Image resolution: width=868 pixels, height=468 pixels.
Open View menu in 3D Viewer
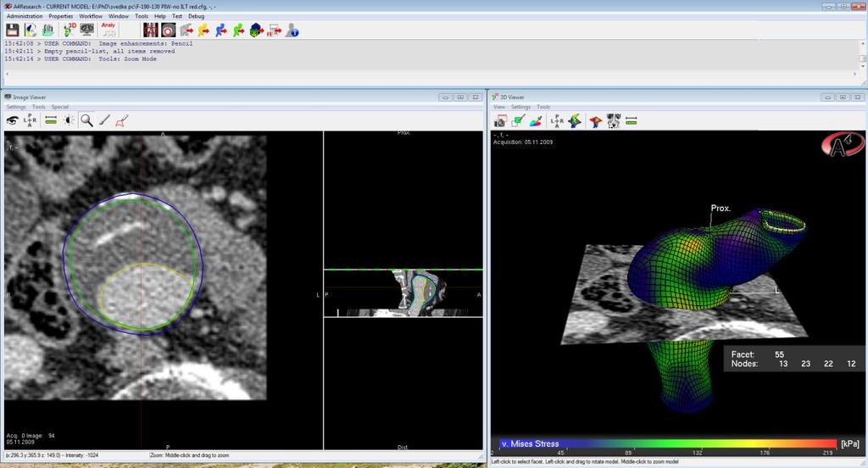click(x=499, y=107)
